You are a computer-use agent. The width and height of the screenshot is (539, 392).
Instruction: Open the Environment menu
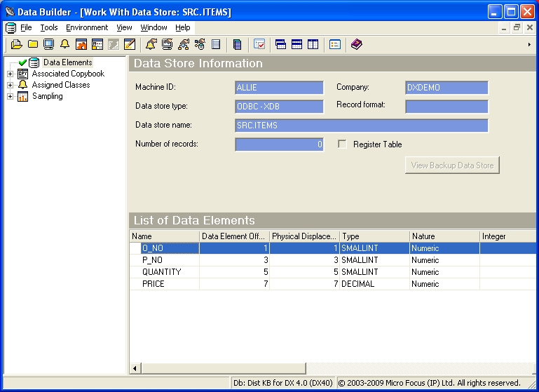(x=87, y=28)
